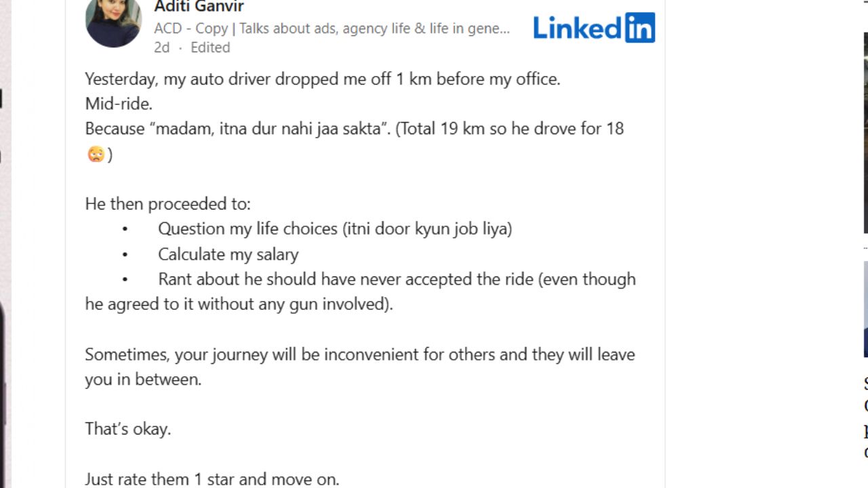This screenshot has height=488, width=868.
Task: Click the 2d post timestamp
Action: click(161, 47)
